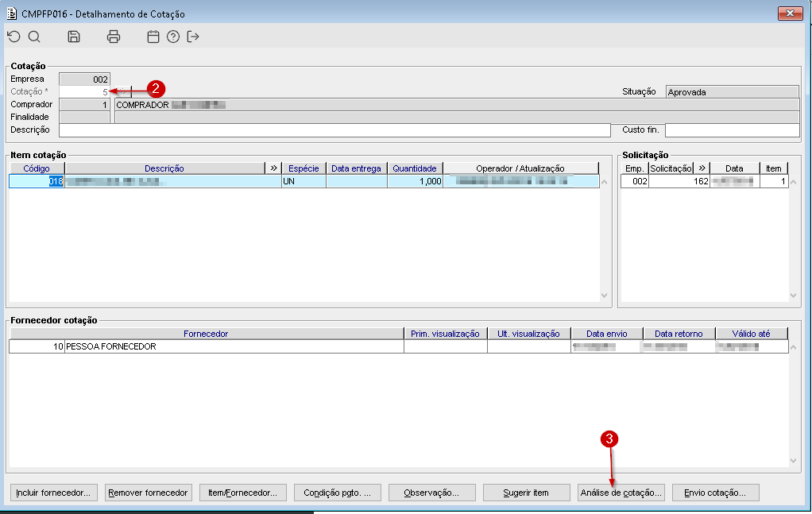Click Prim. visualização column header

pyautogui.click(x=446, y=334)
